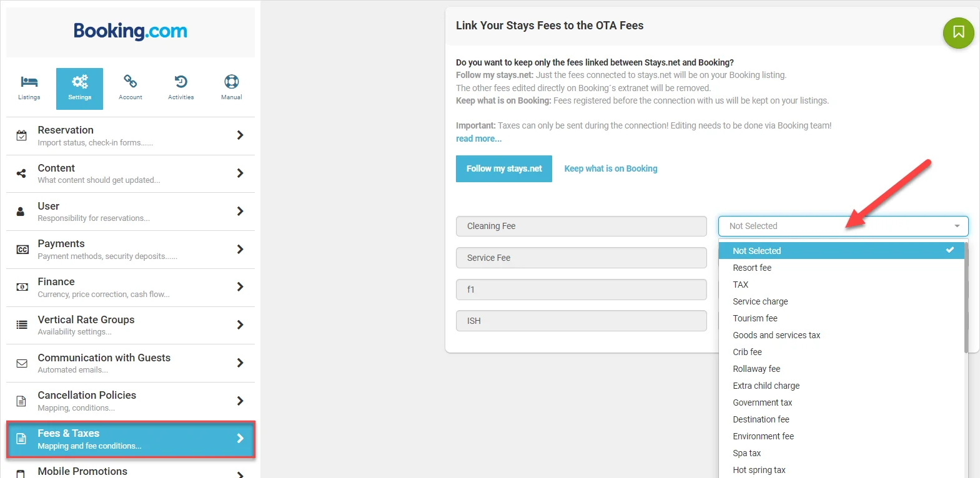This screenshot has width=980, height=478.
Task: Open the Account link-chain icon
Action: pyautogui.click(x=130, y=81)
